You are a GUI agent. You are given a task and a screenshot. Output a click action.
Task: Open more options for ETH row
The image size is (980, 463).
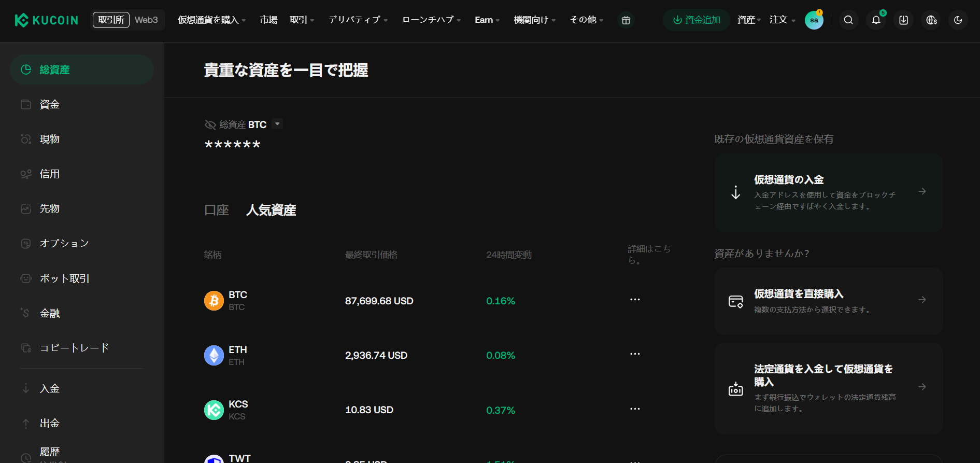click(x=635, y=354)
